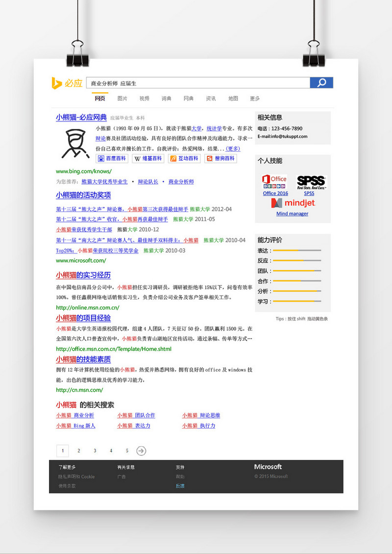The height and width of the screenshot is (554, 392).
Task: Open the 小熊猫的项目经验 heading
Action: point(83,318)
